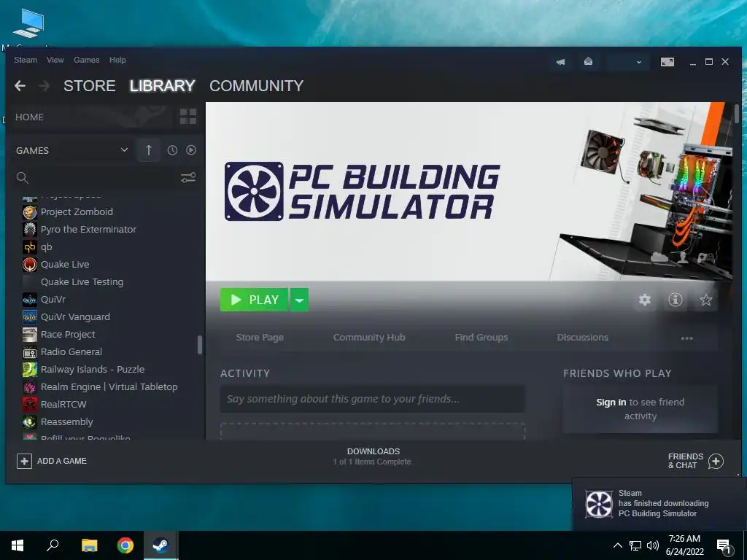Go to library HOME
The height and width of the screenshot is (560, 747).
(x=29, y=117)
